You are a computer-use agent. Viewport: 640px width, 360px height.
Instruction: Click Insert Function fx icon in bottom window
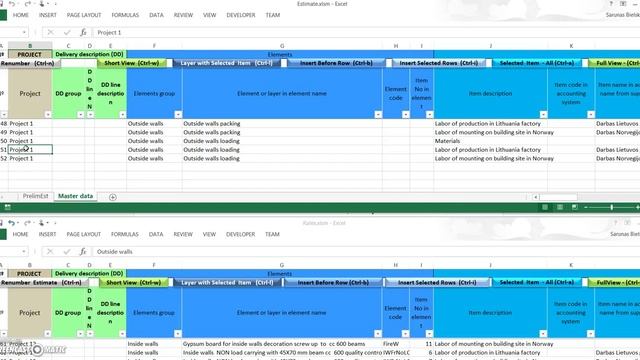[83, 251]
